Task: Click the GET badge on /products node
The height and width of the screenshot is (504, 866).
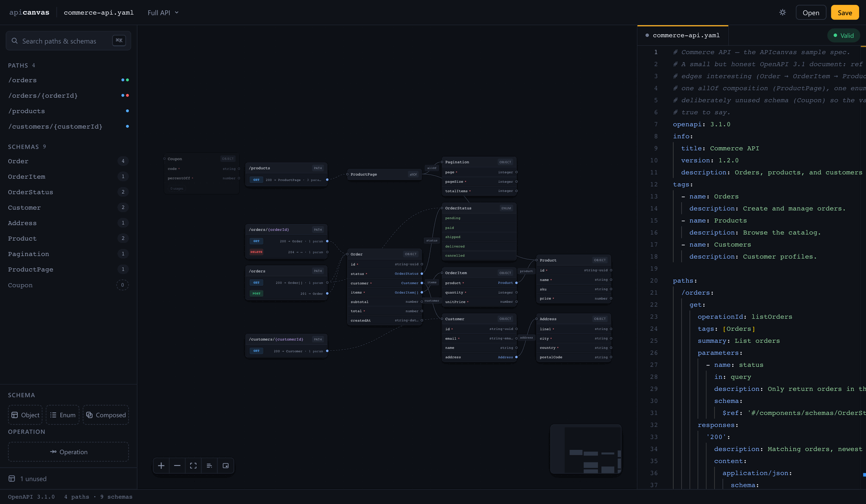Action: point(256,180)
